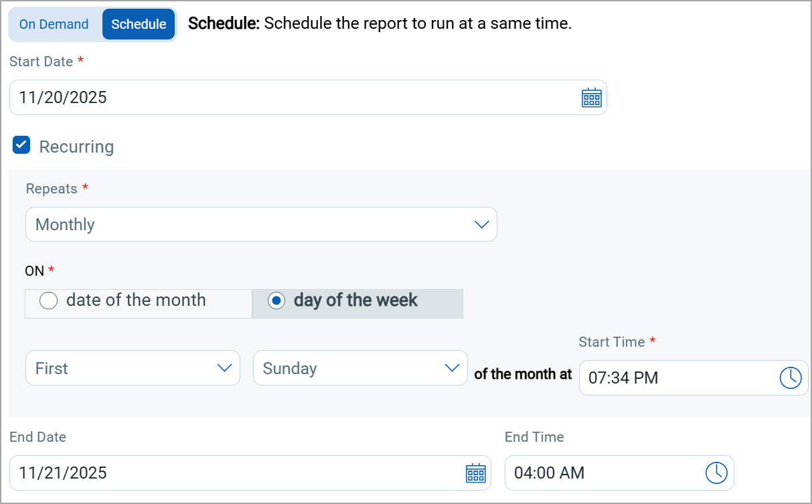Switch to the On Demand tab
The image size is (812, 504).
point(54,25)
